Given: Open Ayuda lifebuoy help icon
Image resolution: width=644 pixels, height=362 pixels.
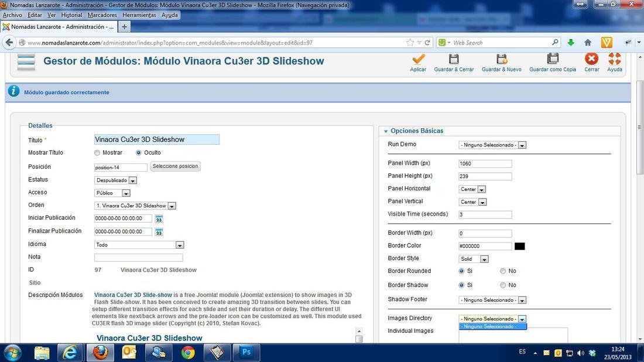Looking at the screenshot, I should pos(614,59).
